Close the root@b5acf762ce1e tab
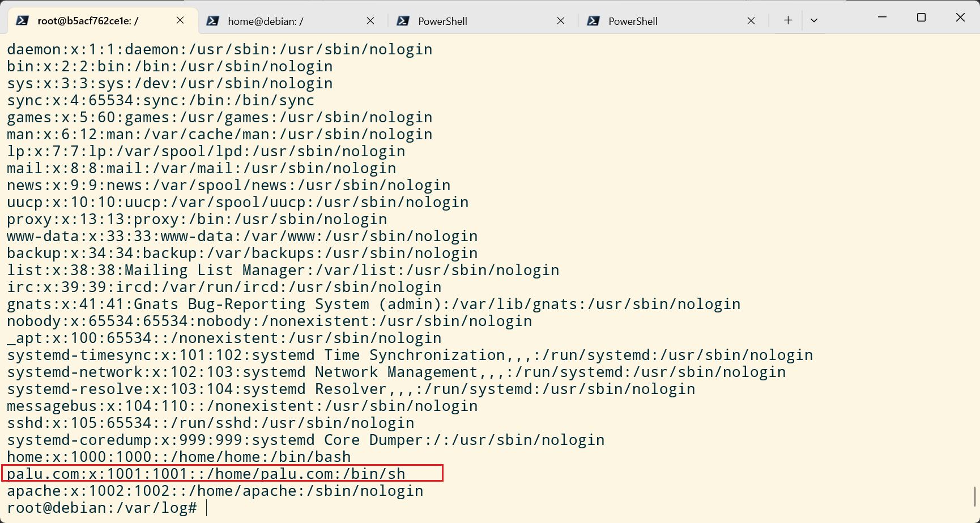Screen dimensions: 980x523 tap(180, 20)
